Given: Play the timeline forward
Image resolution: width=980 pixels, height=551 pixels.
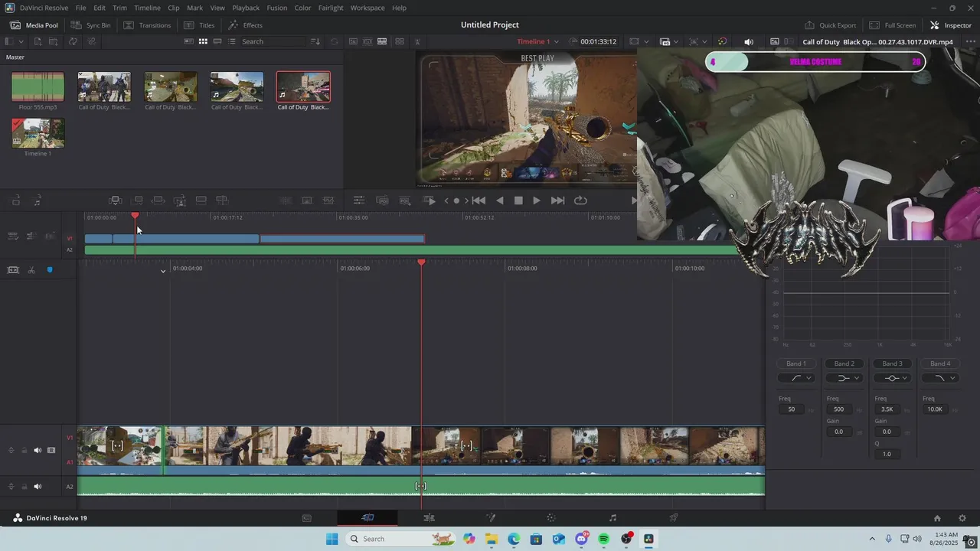Looking at the screenshot, I should 537,201.
